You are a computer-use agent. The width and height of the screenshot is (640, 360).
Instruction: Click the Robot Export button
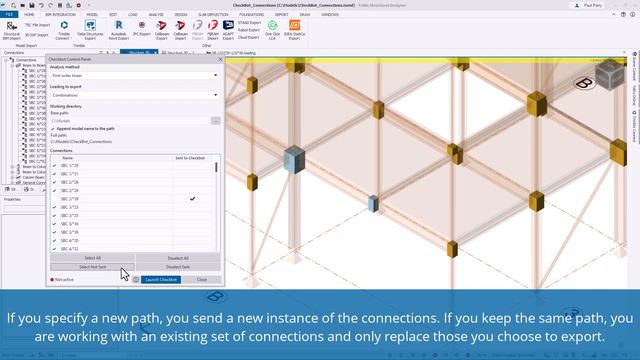tap(249, 30)
